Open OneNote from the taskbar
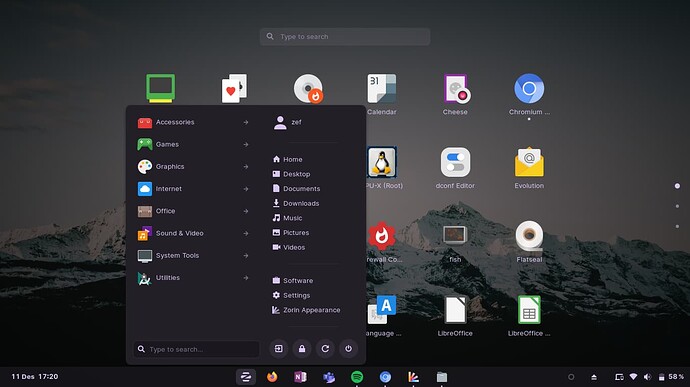The width and height of the screenshot is (690, 387). coord(300,377)
